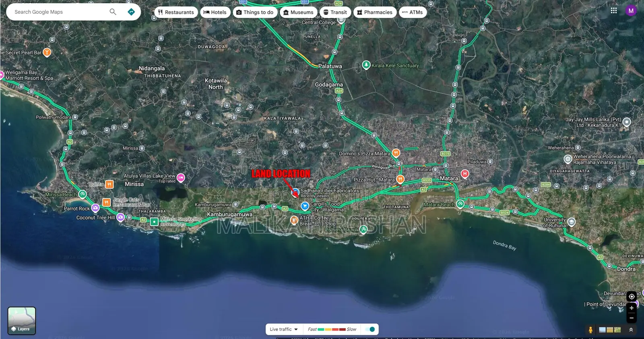Zoom in with the plus button
Image resolution: width=644 pixels, height=339 pixels.
632,308
